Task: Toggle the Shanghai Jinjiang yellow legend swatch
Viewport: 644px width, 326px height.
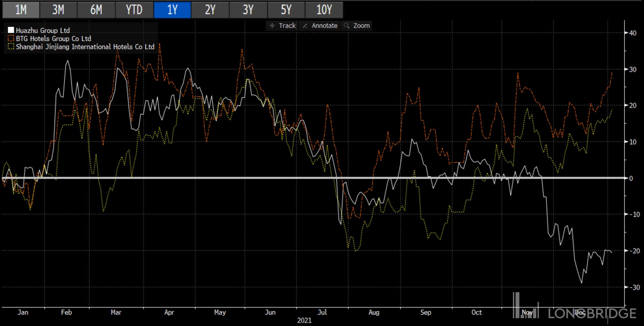Action: point(11,46)
